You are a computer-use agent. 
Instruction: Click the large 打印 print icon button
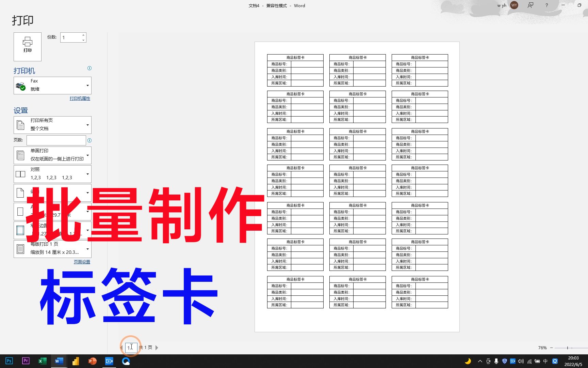pyautogui.click(x=27, y=46)
